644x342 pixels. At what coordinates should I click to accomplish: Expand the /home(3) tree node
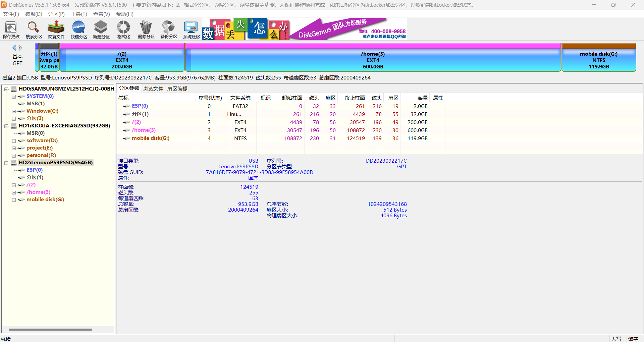click(14, 192)
